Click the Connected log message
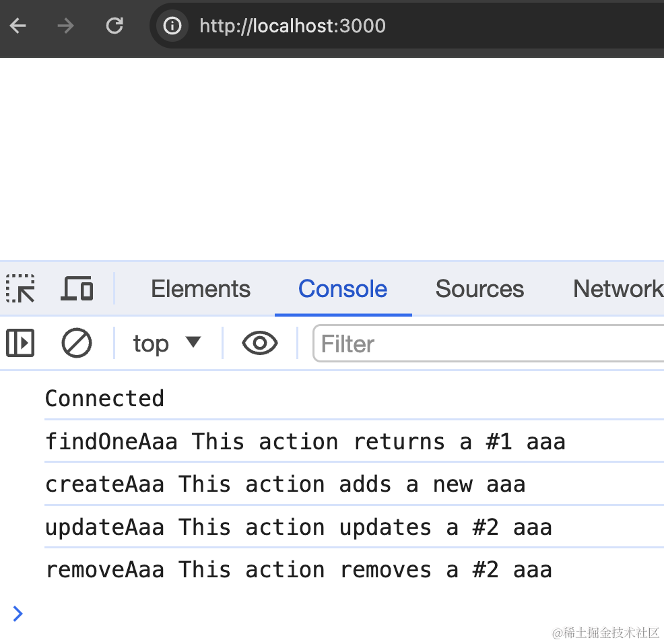The image size is (664, 644). tap(104, 398)
